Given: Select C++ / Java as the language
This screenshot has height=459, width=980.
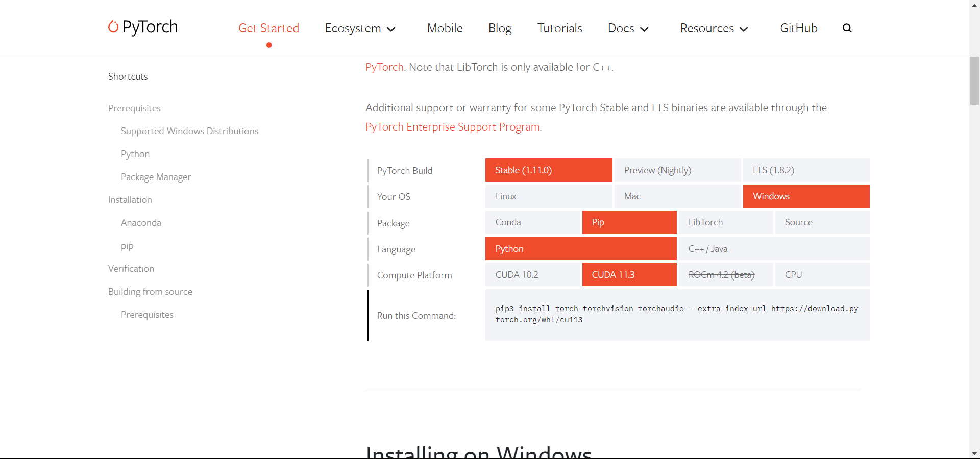Looking at the screenshot, I should coord(774,248).
